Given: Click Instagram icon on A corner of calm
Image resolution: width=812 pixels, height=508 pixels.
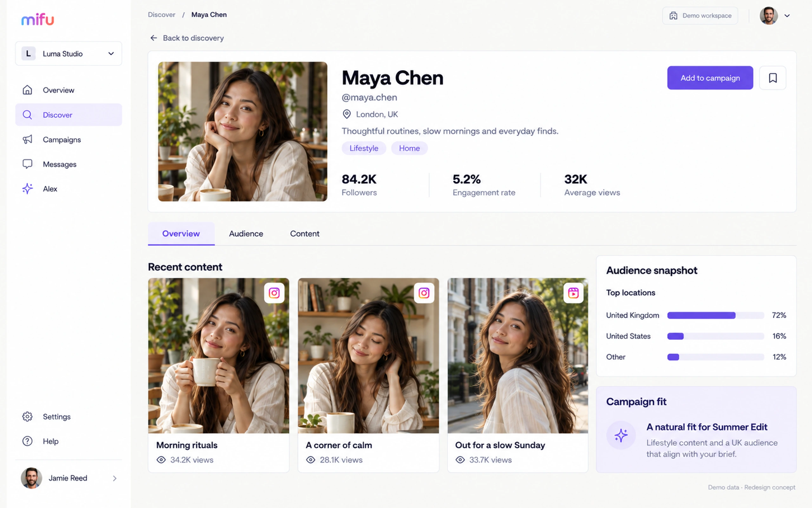Looking at the screenshot, I should (x=424, y=293).
